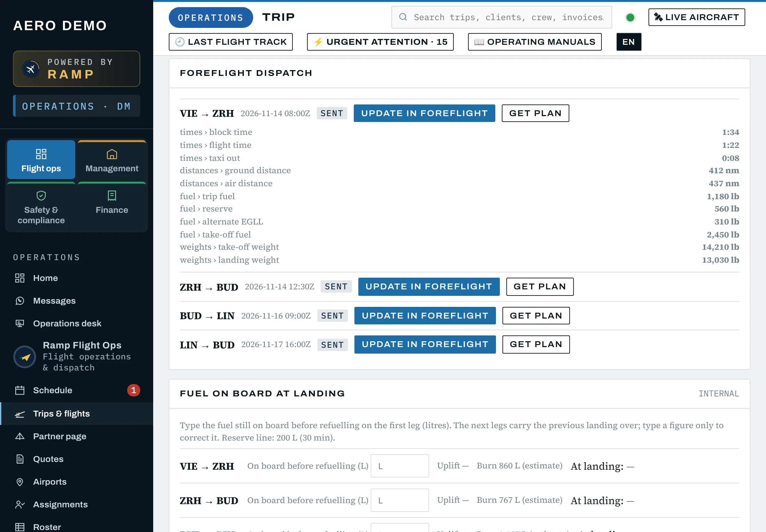Click the Ramp Flight Ops paper-plane logo
Image resolution: width=766 pixels, height=532 pixels.
point(25,357)
